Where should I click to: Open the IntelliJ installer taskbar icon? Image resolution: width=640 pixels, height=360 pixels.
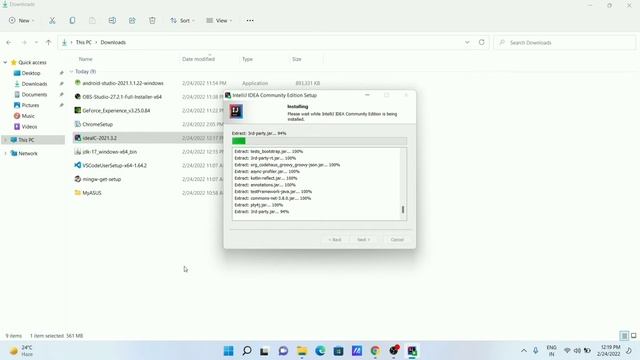[x=412, y=351]
